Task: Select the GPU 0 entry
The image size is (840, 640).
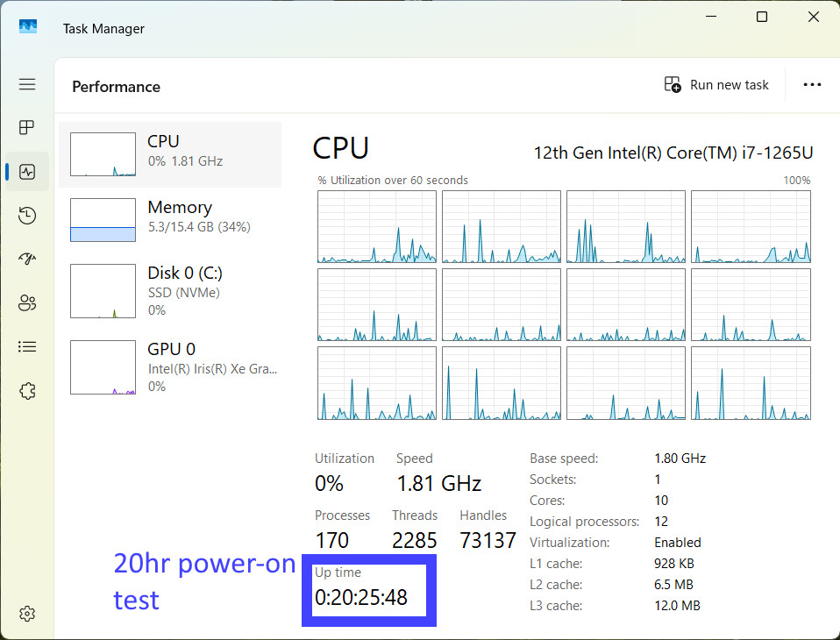Action: (x=170, y=367)
